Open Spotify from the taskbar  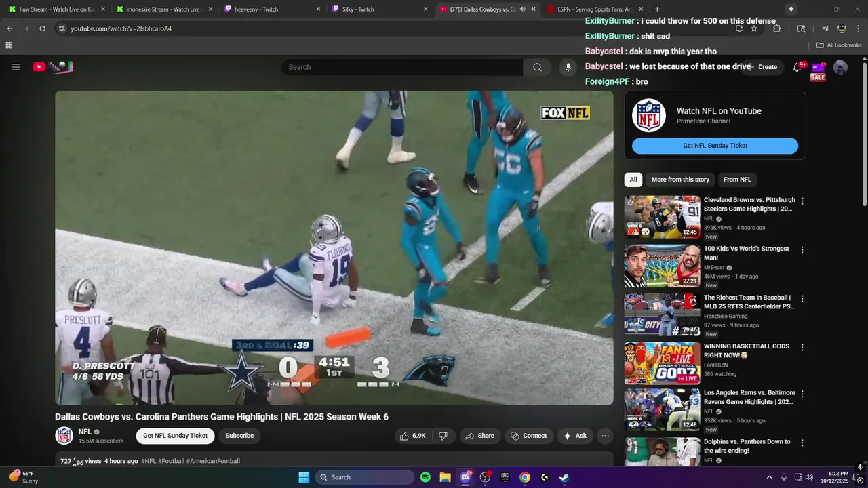coord(425,477)
